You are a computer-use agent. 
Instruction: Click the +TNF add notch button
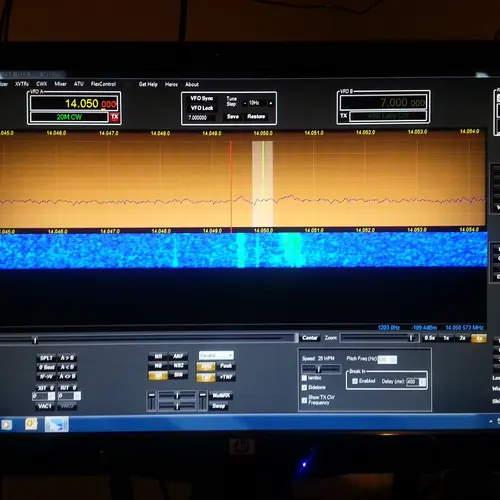pyautogui.click(x=226, y=377)
